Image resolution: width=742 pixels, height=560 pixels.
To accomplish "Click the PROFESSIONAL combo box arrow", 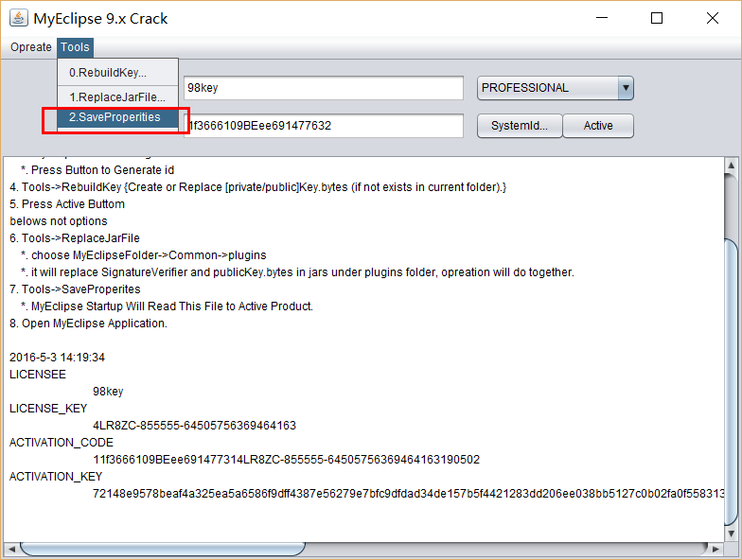I will [626, 88].
